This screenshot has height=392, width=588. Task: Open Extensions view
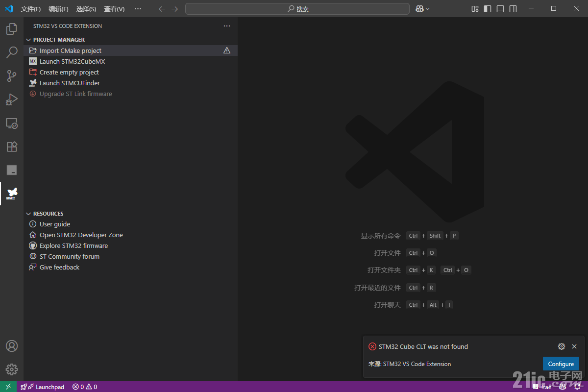coord(12,147)
